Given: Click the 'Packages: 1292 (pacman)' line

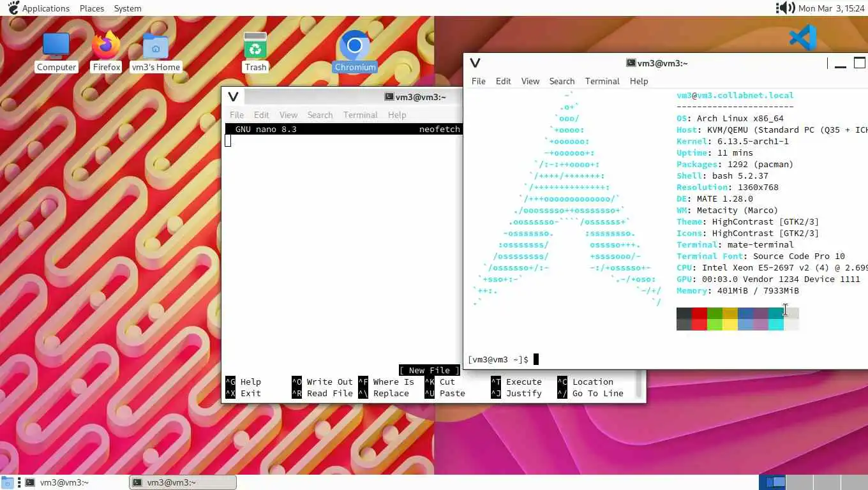Looking at the screenshot, I should click(x=735, y=165).
